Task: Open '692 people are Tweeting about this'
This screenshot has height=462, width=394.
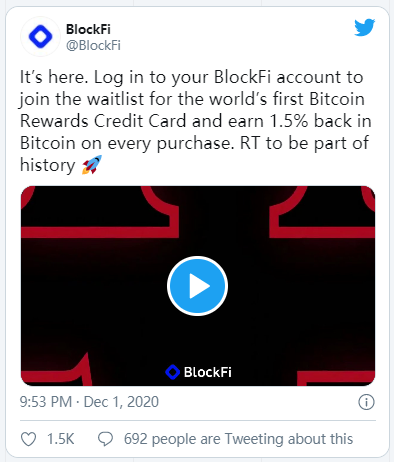Action: pyautogui.click(x=238, y=439)
